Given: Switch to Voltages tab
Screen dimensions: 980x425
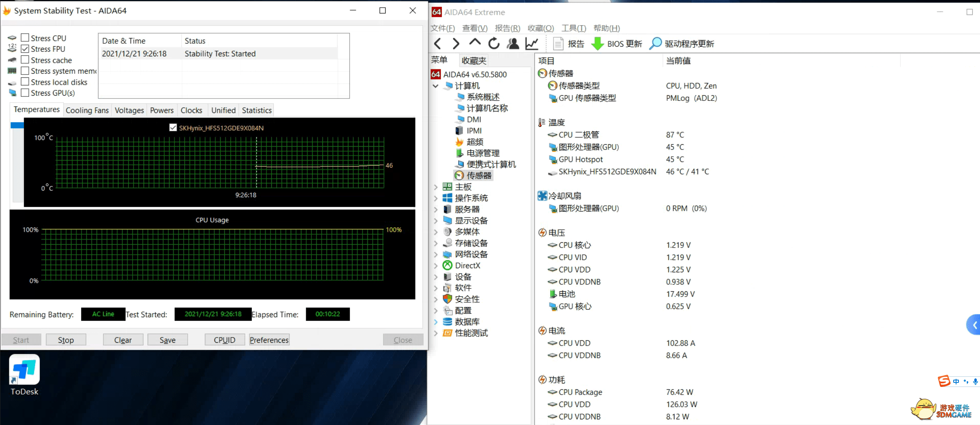Looking at the screenshot, I should 129,110.
